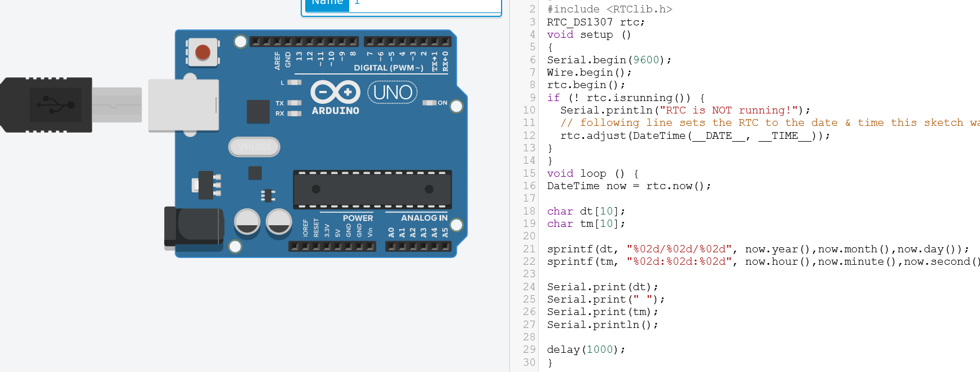Select the AREF pin socket
Screen dimensions: 980x372
click(277, 42)
